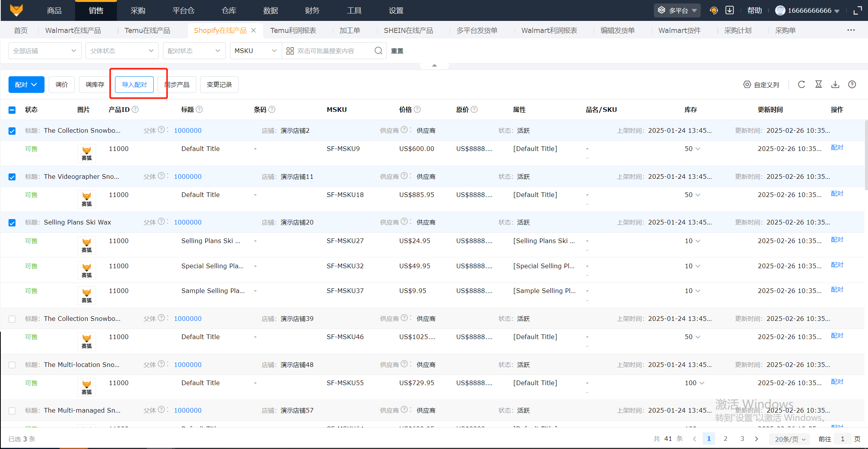Open the 20条/页 page size dropdown

coord(790,439)
